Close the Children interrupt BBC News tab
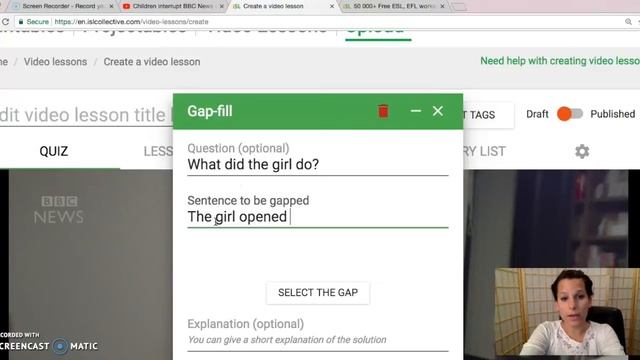Image resolution: width=640 pixels, height=360 pixels. [222, 6]
